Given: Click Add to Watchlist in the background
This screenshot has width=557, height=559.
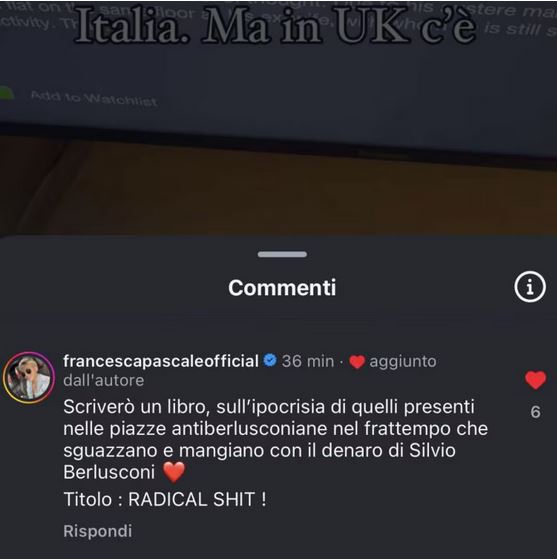Looking at the screenshot, I should click(x=94, y=99).
